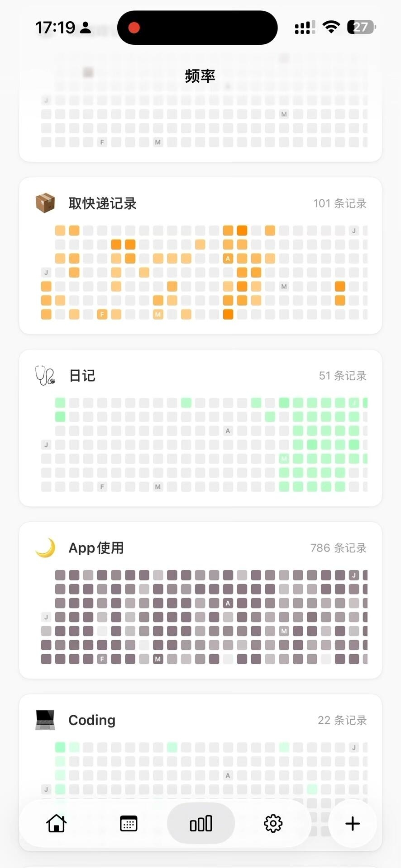This screenshot has height=868, width=401.
Task: Open the 取快递记录 title
Action: tap(102, 203)
